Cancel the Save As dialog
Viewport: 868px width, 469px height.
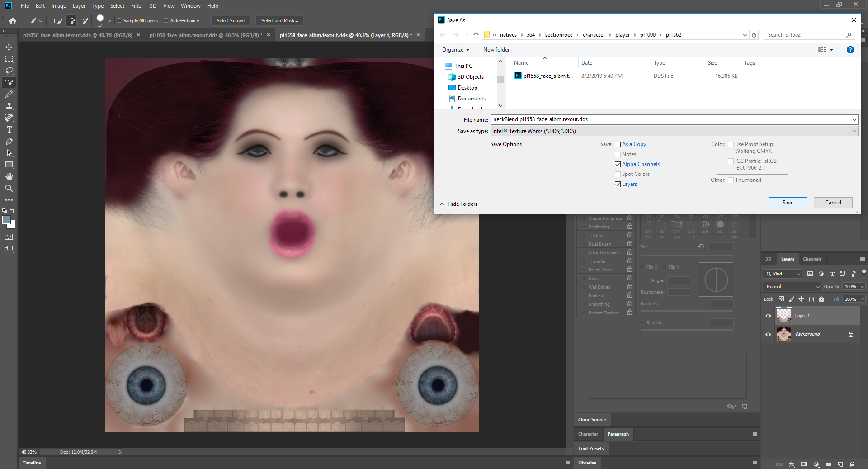(833, 203)
